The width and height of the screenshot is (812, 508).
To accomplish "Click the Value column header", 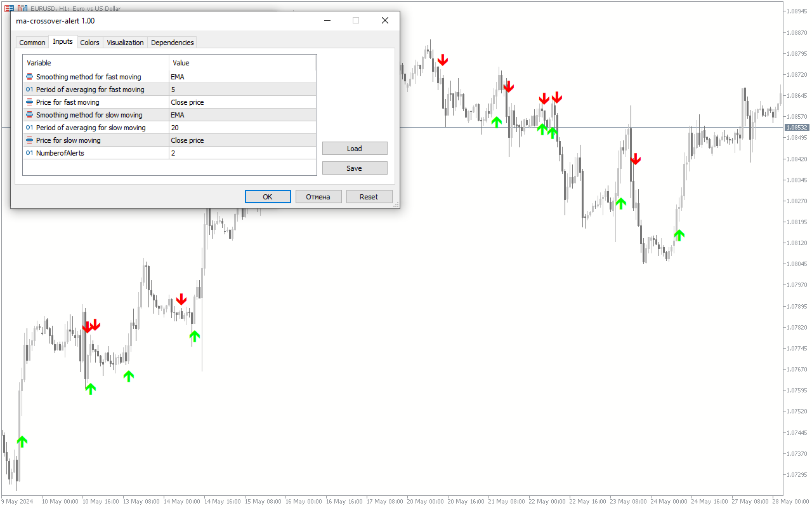I will click(x=242, y=63).
